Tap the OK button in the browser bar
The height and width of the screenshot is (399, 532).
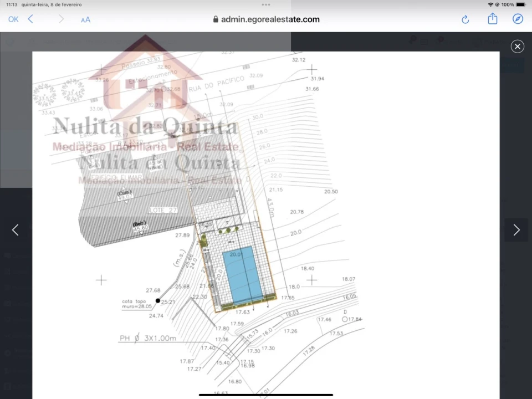(13, 19)
